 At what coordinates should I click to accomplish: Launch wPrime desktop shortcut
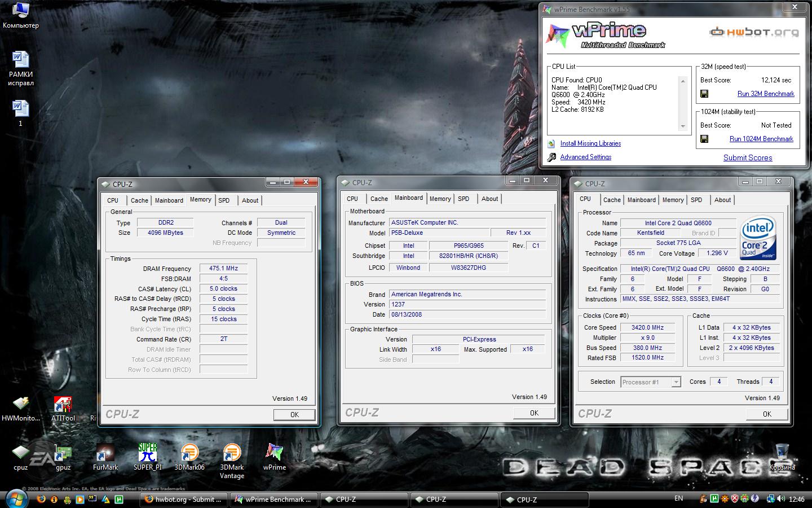tap(275, 457)
